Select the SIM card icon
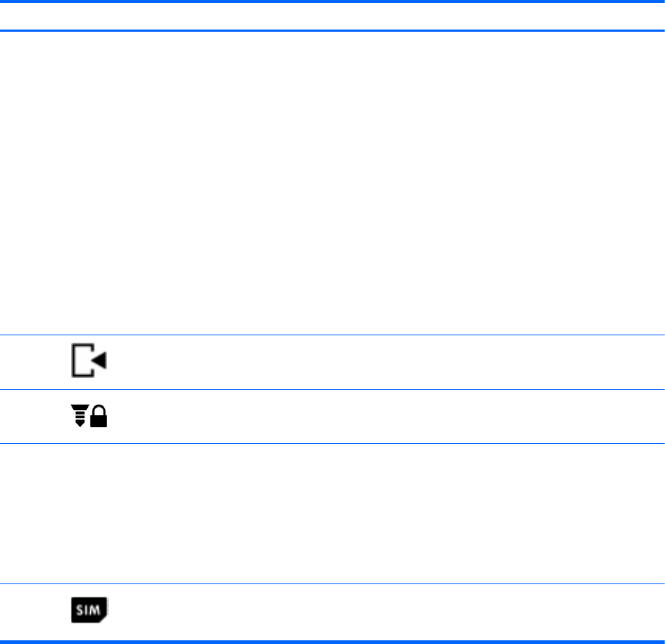665x644 pixels. (x=89, y=609)
